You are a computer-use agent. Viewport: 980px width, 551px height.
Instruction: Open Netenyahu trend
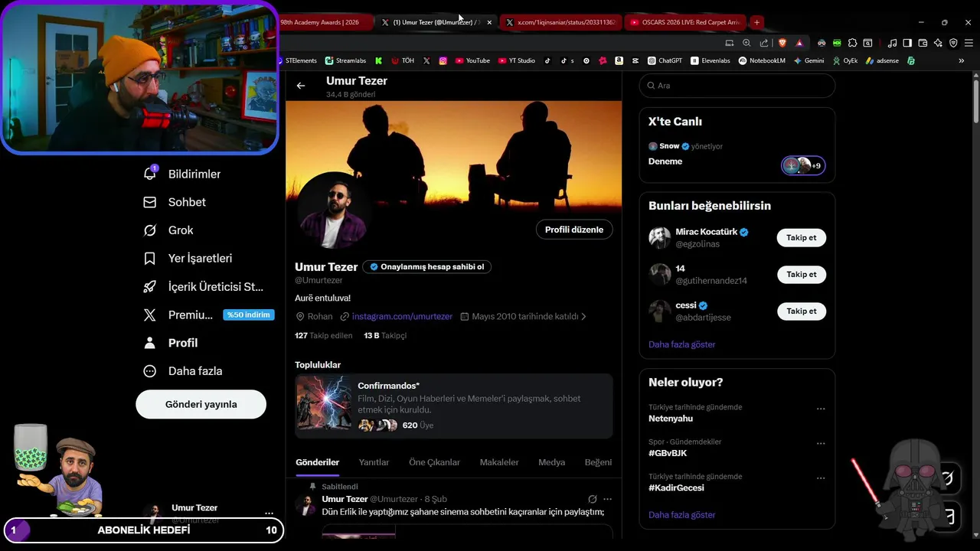point(671,419)
